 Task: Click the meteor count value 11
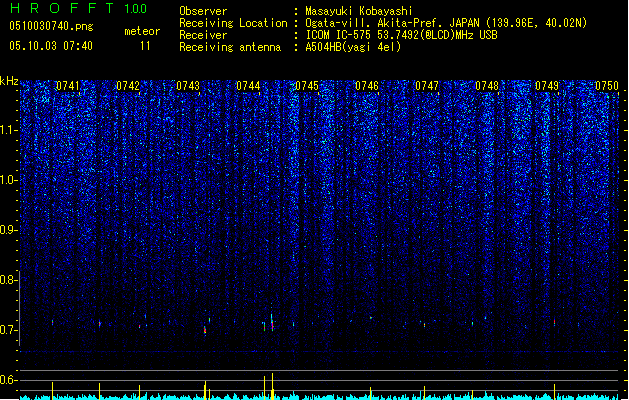pyautogui.click(x=145, y=46)
